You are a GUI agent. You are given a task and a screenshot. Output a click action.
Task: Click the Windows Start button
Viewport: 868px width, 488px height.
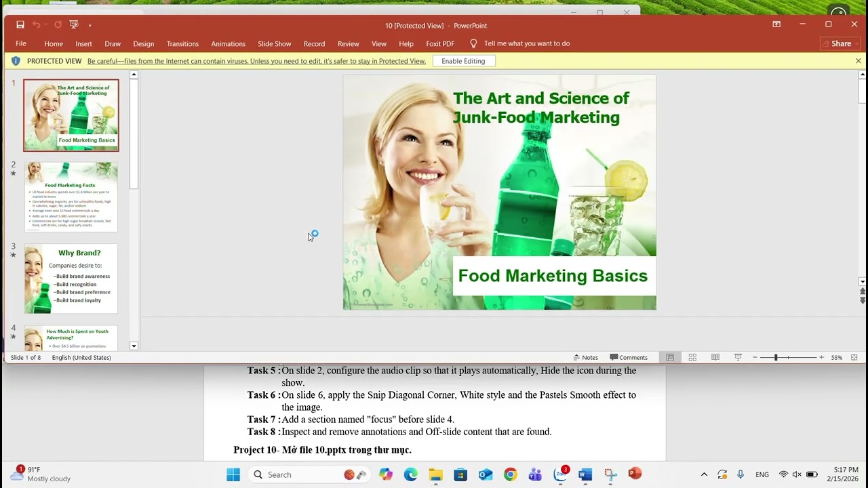233,474
